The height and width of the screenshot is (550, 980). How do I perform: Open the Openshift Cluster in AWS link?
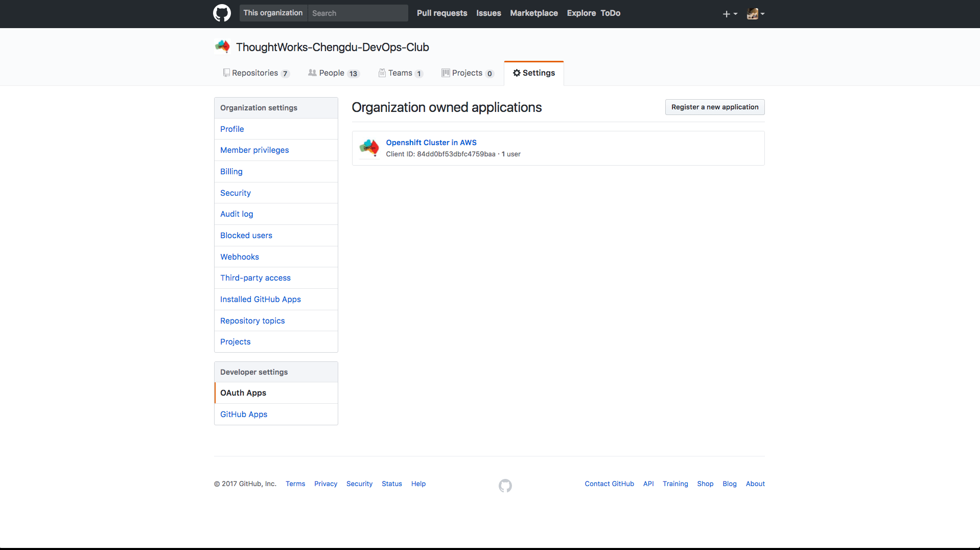[431, 143]
